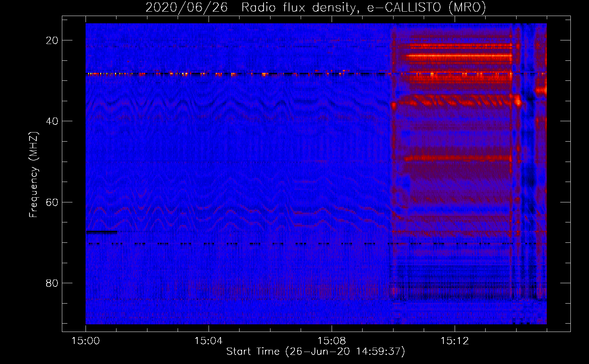589x364 pixels.
Task: Click the short black bar near 67 MHz at 15:00
Action: tap(102, 232)
